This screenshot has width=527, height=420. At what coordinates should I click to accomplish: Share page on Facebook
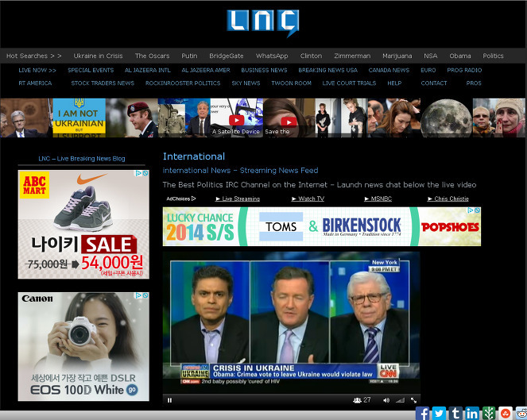(x=422, y=414)
